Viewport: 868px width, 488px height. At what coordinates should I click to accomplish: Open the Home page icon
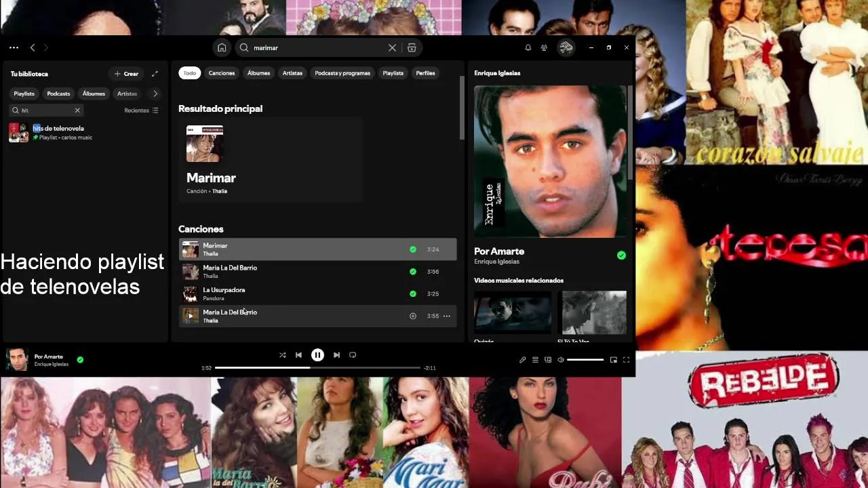point(222,47)
